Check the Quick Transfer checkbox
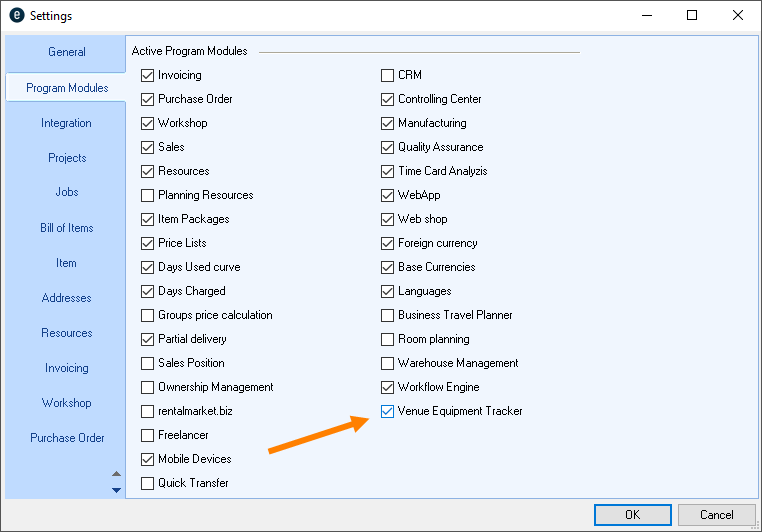Image resolution: width=762 pixels, height=532 pixels. 148,483
